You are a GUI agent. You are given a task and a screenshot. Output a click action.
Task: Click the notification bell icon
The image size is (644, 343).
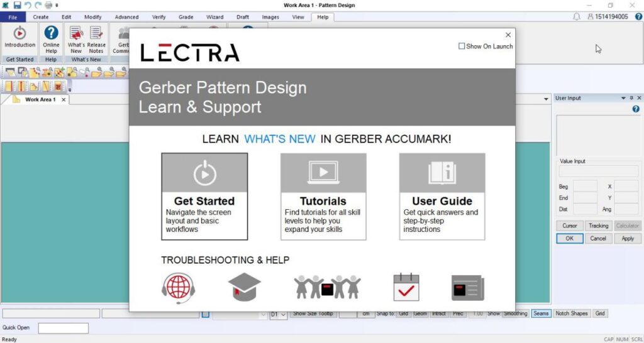coord(577,17)
